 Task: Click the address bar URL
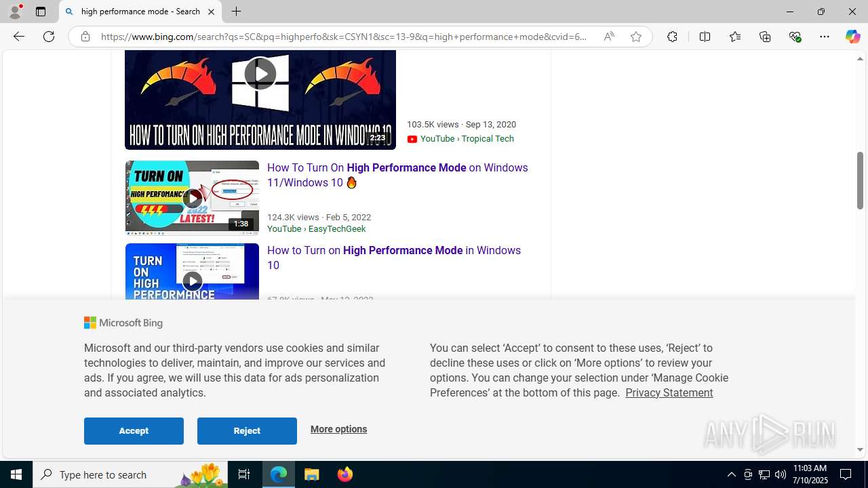point(344,37)
